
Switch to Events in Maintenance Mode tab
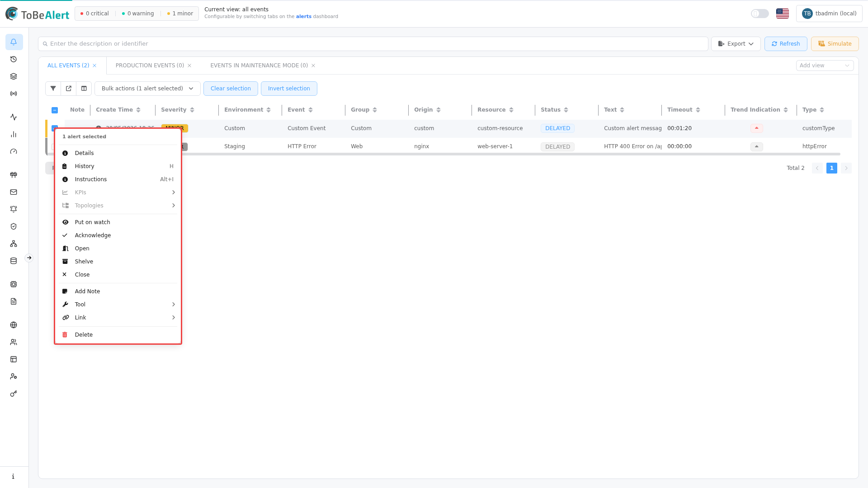point(259,66)
